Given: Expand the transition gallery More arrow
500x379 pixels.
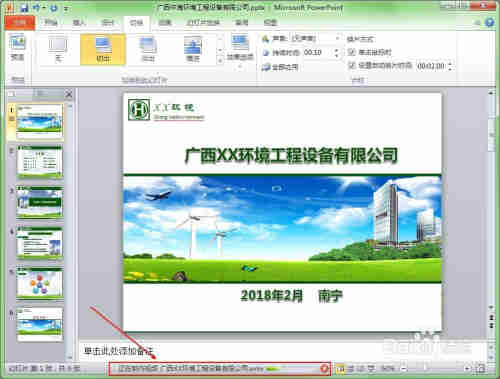Looking at the screenshot, I should [x=220, y=61].
